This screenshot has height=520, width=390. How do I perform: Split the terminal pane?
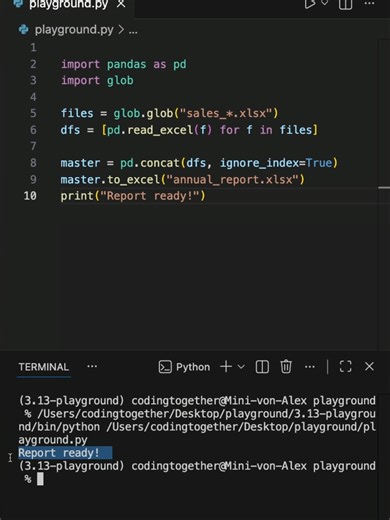coord(262,367)
